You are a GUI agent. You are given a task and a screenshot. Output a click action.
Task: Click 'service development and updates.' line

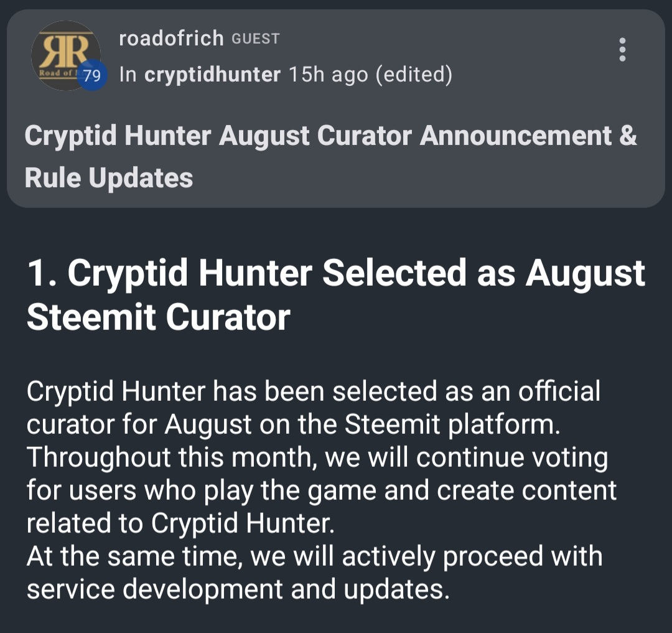tap(238, 589)
